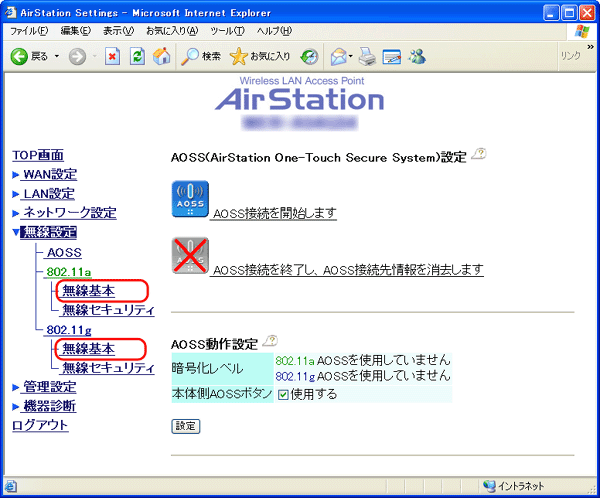Open the 表示(V) menu
Image resolution: width=600 pixels, height=498 pixels.
(x=118, y=31)
